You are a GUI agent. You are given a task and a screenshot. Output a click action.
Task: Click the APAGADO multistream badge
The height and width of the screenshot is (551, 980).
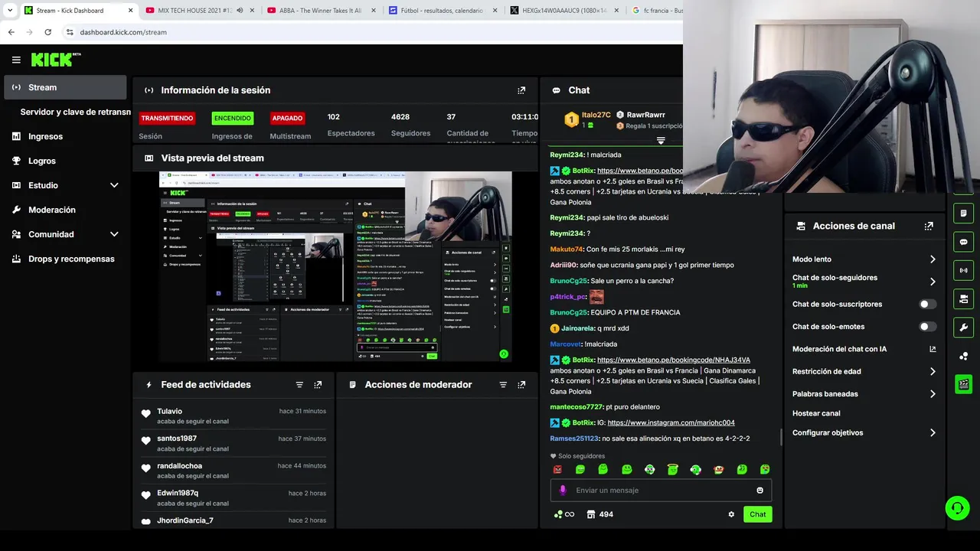(287, 119)
